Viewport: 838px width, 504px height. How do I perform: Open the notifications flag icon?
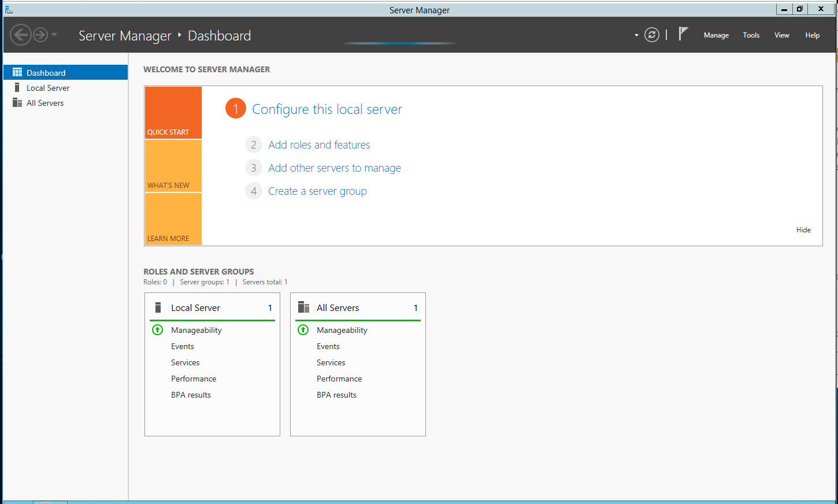[x=683, y=34]
